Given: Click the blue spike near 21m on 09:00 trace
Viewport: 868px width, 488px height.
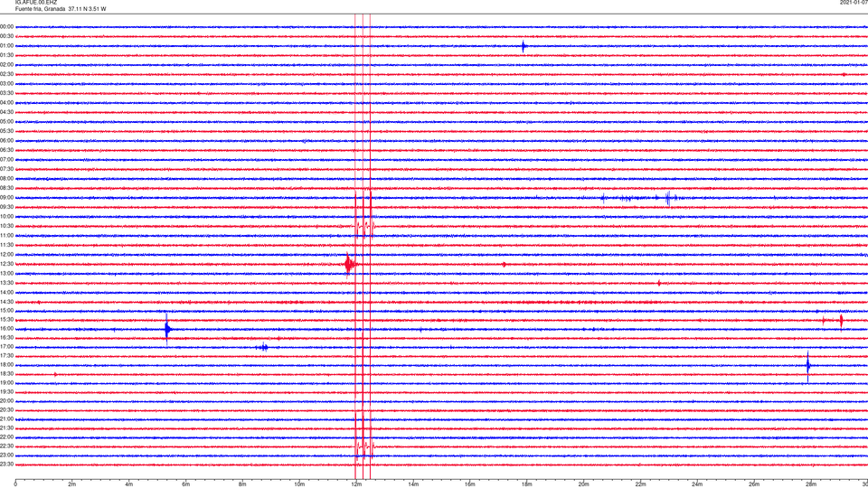Looking at the screenshot, I should tap(603, 198).
